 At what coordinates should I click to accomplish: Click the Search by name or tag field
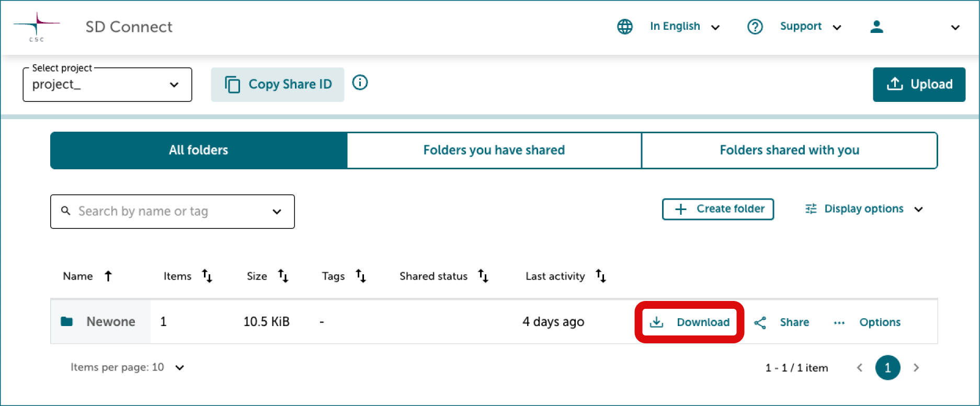pyautogui.click(x=173, y=212)
